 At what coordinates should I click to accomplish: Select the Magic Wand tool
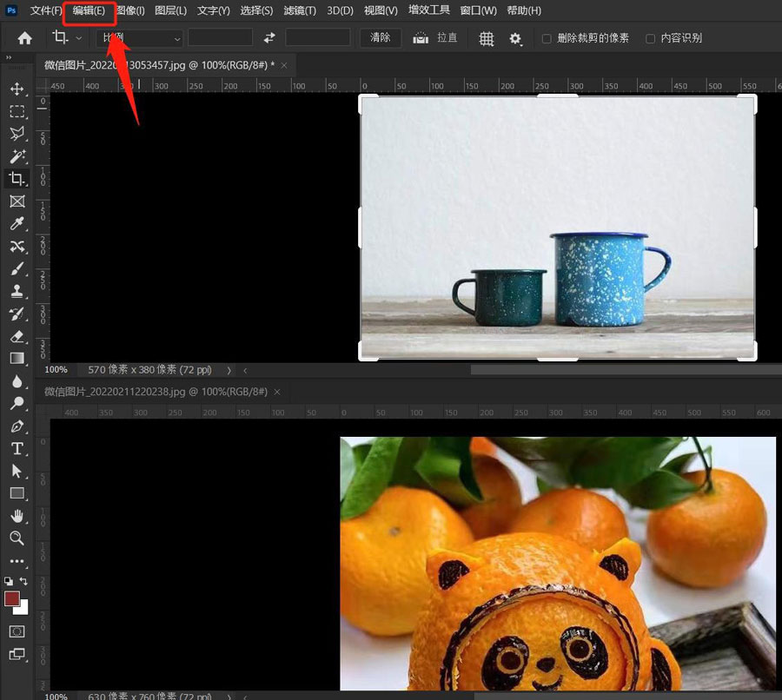pos(17,156)
